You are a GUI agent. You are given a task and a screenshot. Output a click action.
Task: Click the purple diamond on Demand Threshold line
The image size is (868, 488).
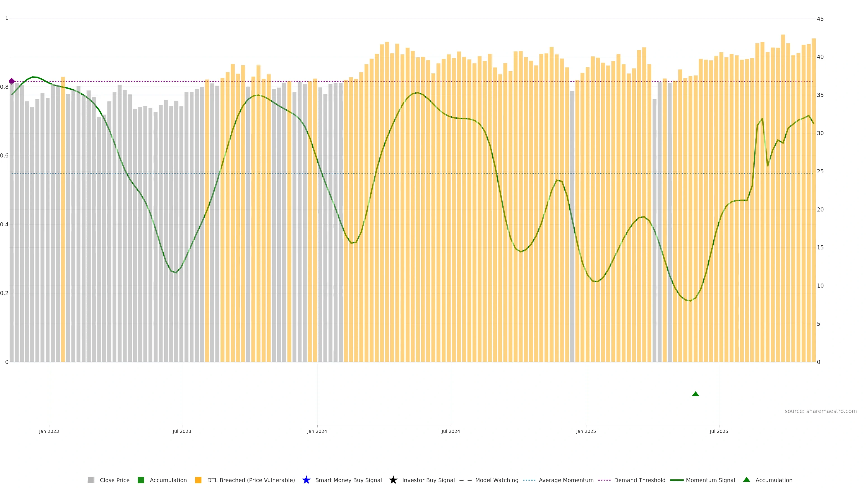[12, 81]
